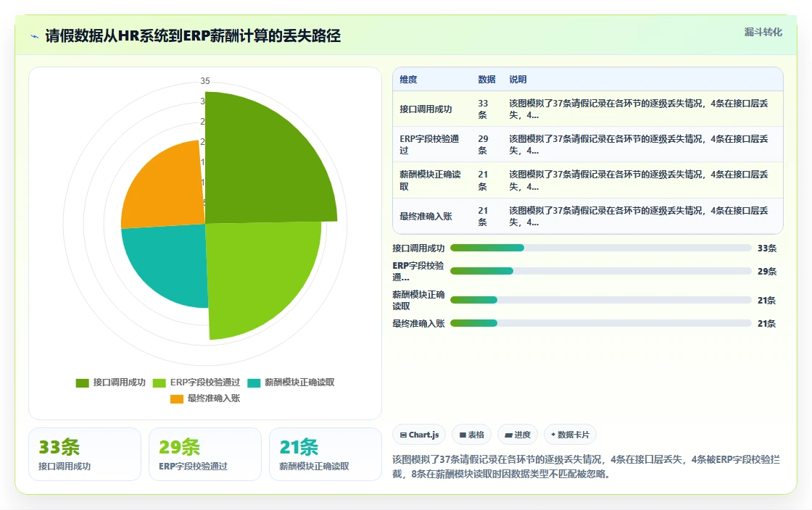This screenshot has height=510, width=812.
Task: Click the 21条 薪酬模块正确读取 data card
Action: click(326, 454)
